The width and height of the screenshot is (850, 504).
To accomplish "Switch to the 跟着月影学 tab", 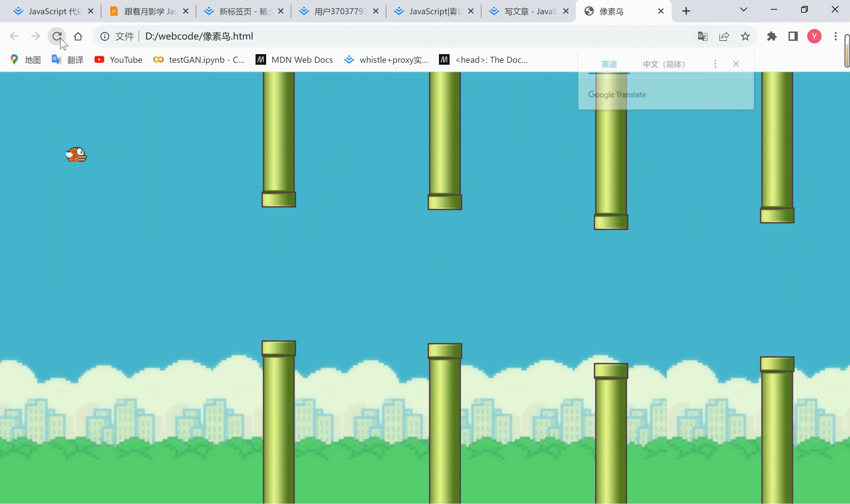I will (x=150, y=12).
